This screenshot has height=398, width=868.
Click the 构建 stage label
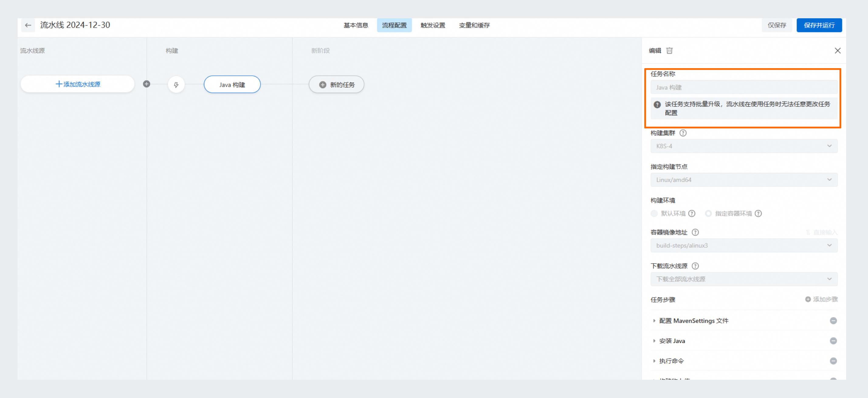pos(171,51)
